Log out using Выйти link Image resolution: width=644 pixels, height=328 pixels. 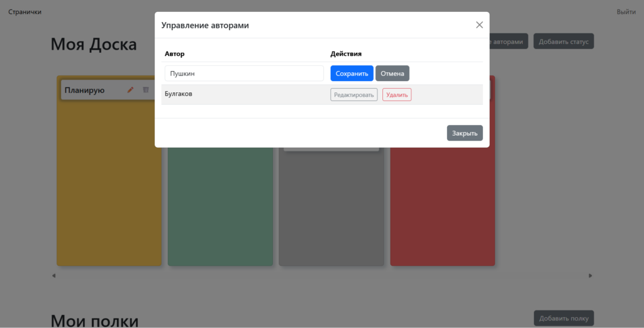[626, 12]
